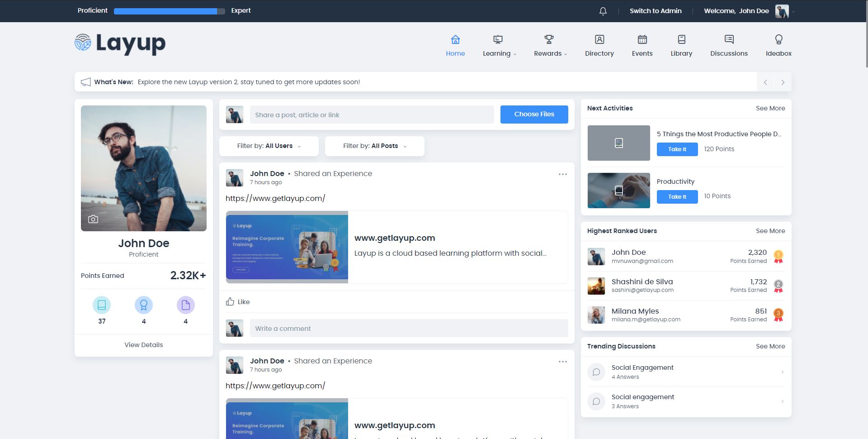Click the Share a post input field

(x=372, y=115)
